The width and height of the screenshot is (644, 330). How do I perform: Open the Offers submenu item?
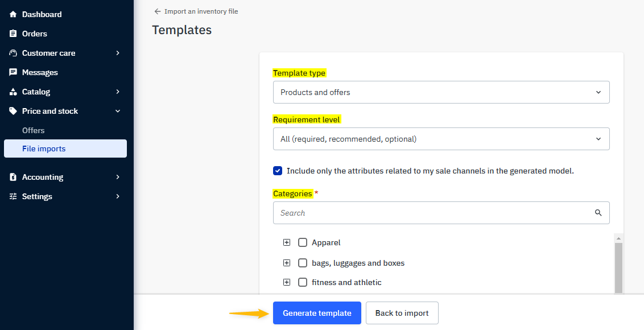click(34, 130)
